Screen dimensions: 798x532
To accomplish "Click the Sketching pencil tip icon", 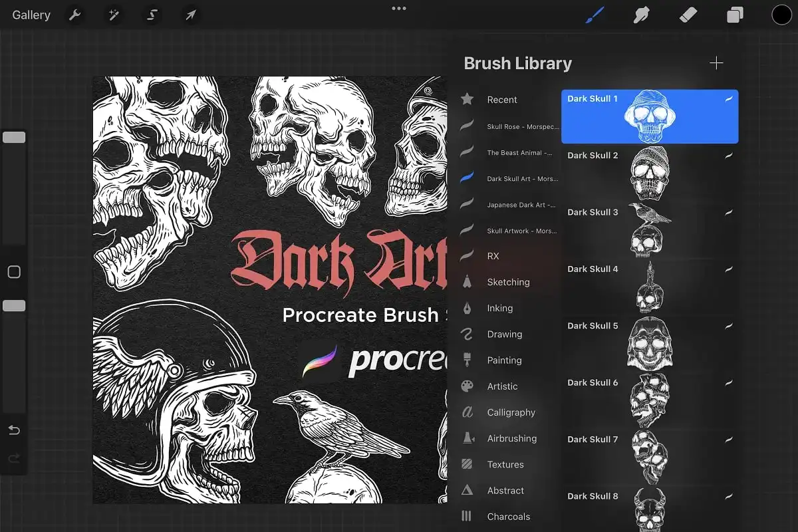I will 467,281.
